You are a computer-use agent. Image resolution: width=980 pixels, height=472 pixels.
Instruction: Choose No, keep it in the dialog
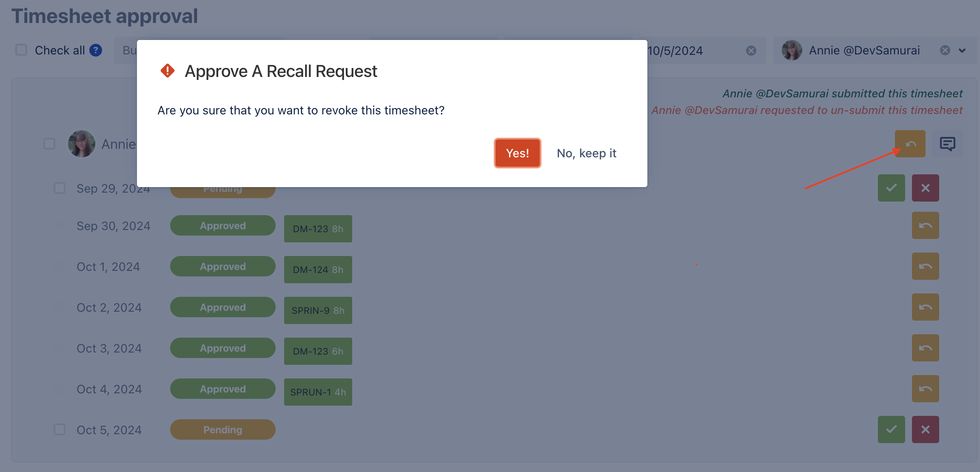[x=587, y=153]
